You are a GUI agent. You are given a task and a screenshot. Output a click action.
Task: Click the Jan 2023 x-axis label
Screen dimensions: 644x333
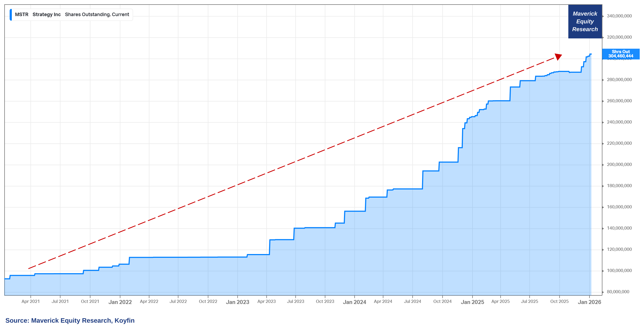tap(237, 302)
